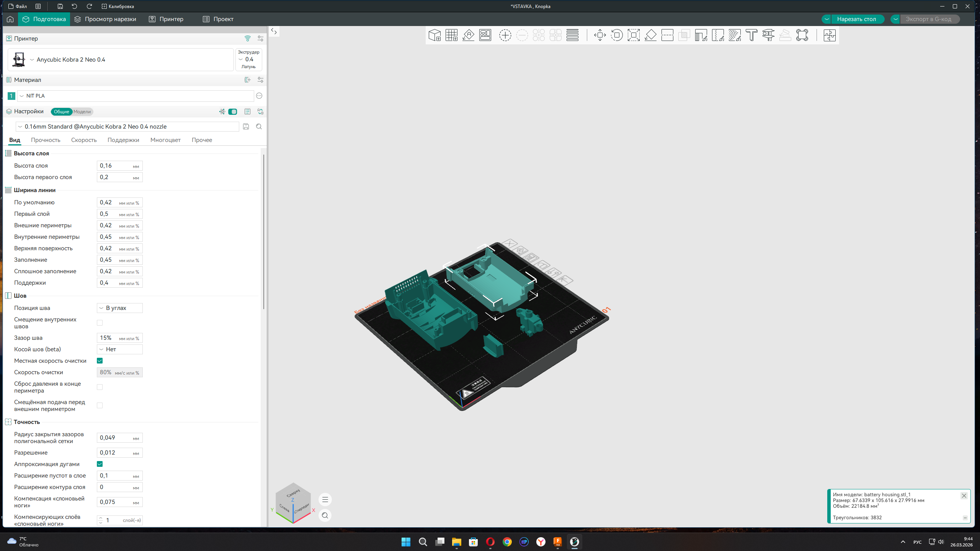
Task: Toggle the advanced settings switch
Action: 232,112
